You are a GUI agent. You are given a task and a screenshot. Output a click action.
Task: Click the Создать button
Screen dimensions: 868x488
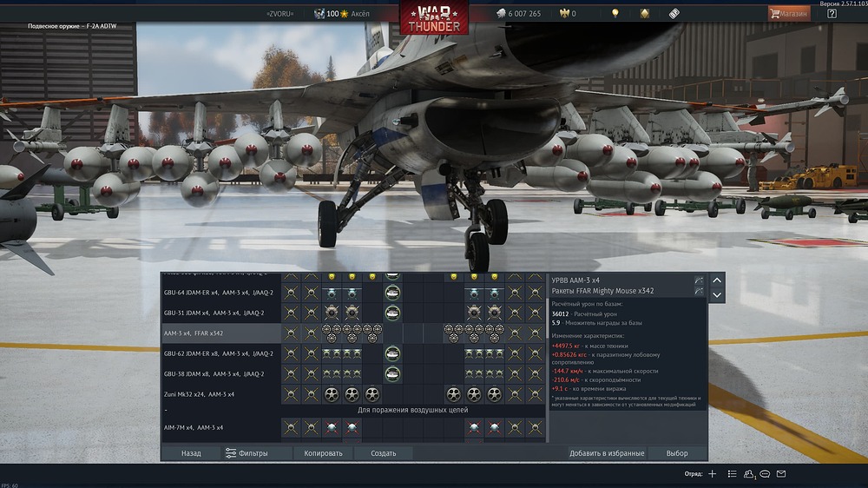pyautogui.click(x=383, y=453)
